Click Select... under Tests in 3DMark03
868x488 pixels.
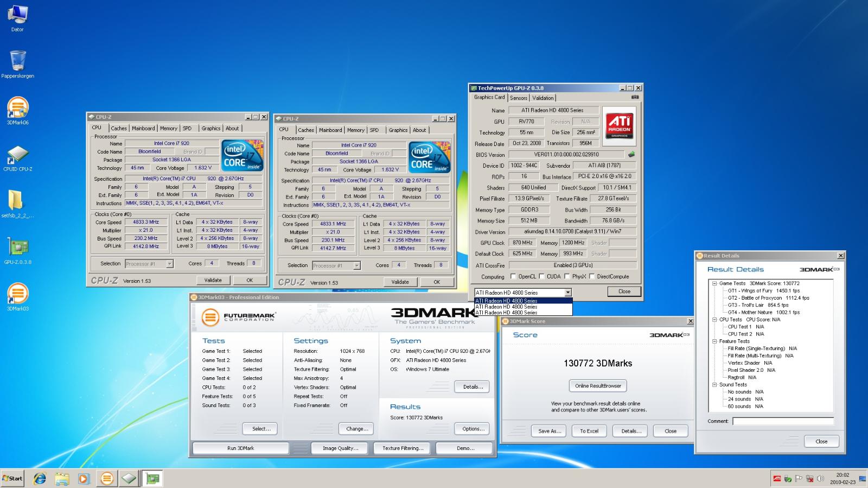pyautogui.click(x=261, y=429)
